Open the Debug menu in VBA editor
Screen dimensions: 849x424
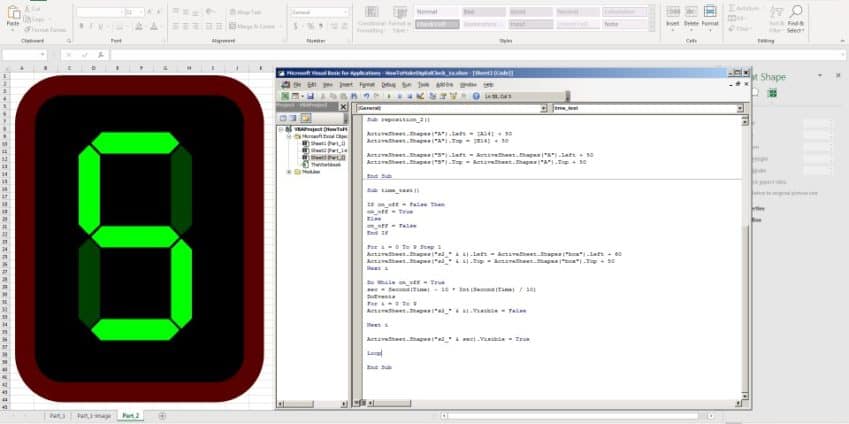pos(387,85)
